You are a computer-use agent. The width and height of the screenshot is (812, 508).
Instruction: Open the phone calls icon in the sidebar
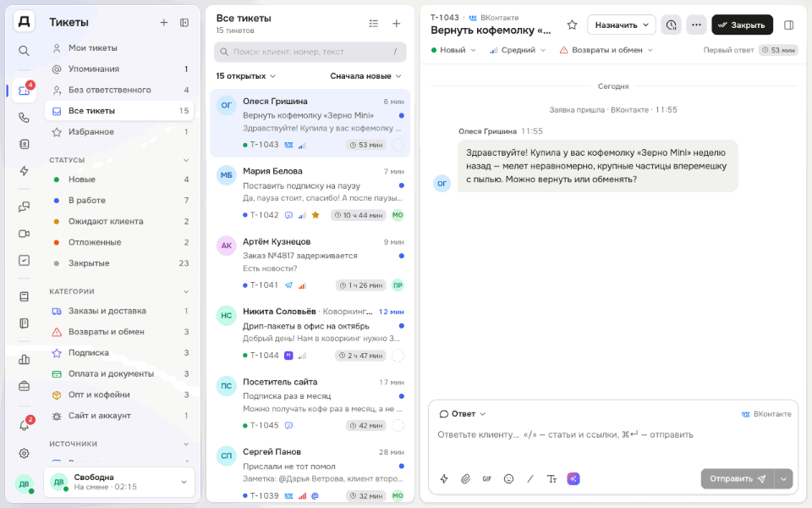(24, 117)
